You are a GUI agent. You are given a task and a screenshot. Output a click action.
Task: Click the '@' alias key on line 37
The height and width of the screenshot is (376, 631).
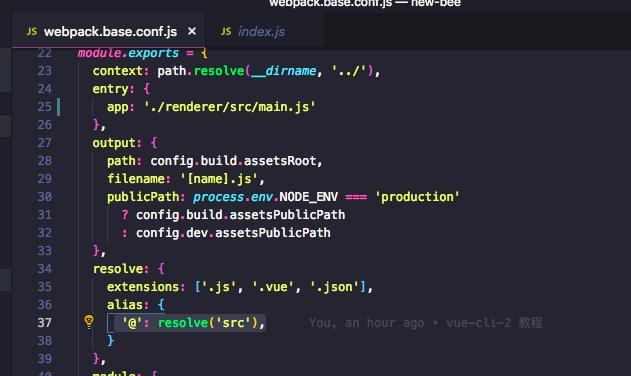(x=132, y=323)
